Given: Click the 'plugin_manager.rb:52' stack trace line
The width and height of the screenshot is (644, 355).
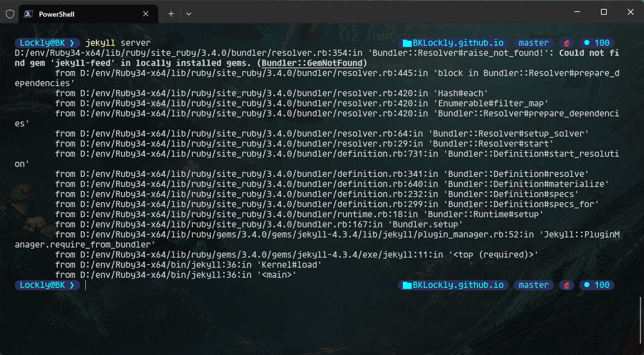Looking at the screenshot, I should (x=317, y=239).
